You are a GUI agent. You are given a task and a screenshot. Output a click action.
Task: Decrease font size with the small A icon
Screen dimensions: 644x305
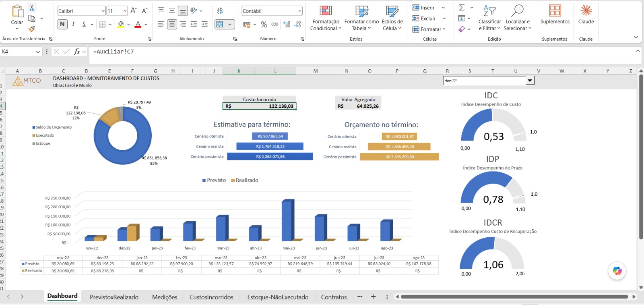(144, 11)
